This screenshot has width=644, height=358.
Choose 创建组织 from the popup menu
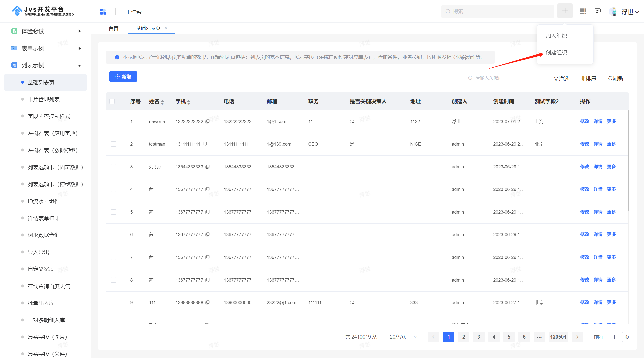click(556, 52)
